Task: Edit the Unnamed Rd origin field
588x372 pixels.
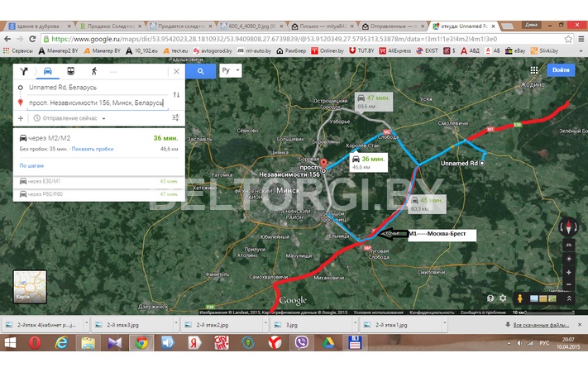Action: [x=98, y=88]
